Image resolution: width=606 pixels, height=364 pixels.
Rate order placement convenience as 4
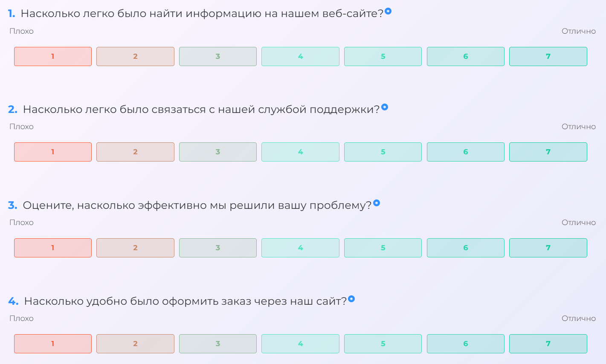point(300,344)
